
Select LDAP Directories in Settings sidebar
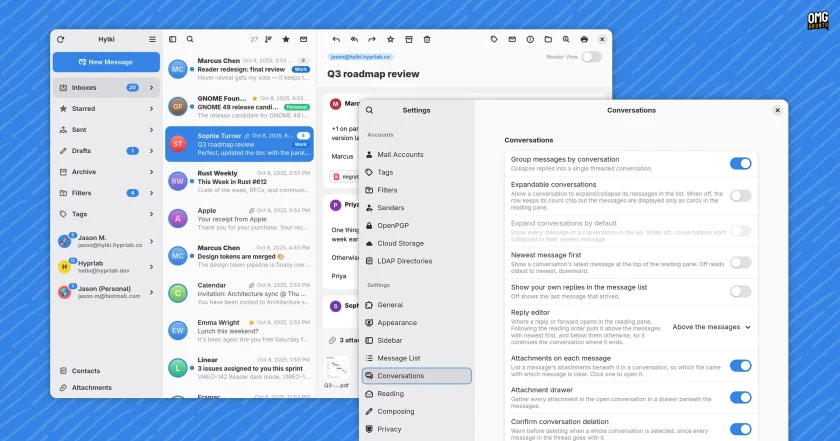click(417, 261)
